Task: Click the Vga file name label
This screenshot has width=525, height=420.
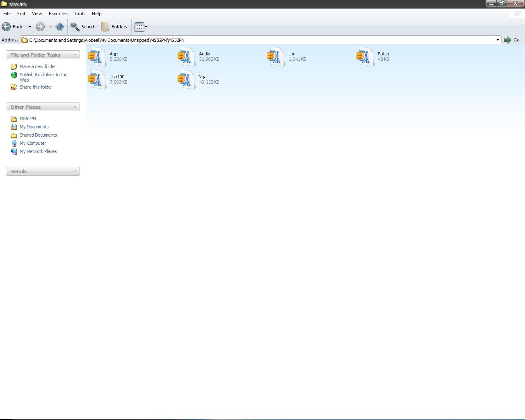Action: point(203,77)
